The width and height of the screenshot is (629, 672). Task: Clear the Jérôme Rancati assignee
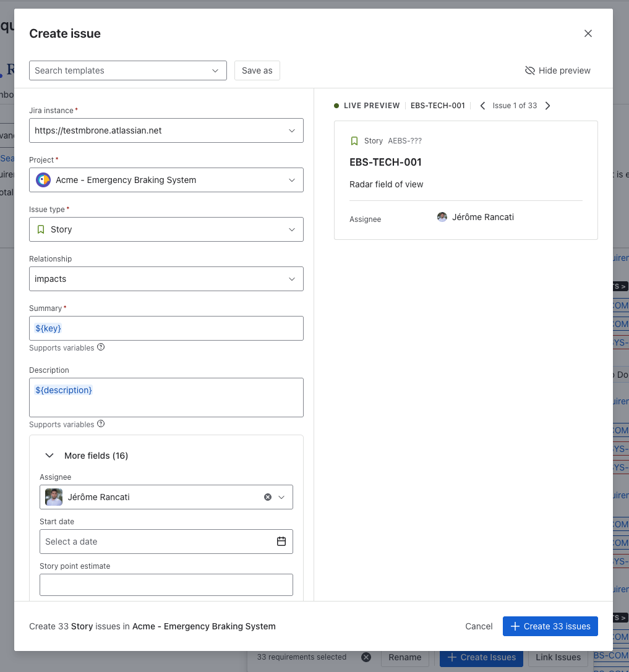pyautogui.click(x=268, y=497)
